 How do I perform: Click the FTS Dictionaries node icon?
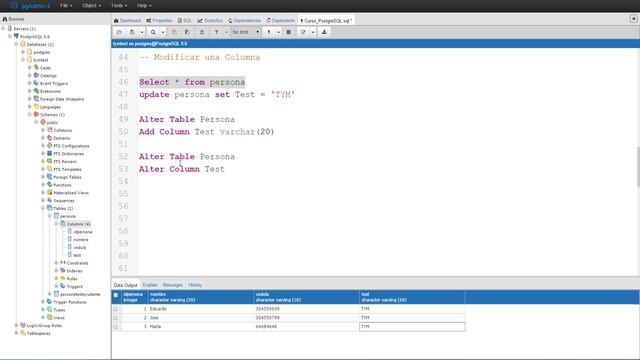(49, 153)
